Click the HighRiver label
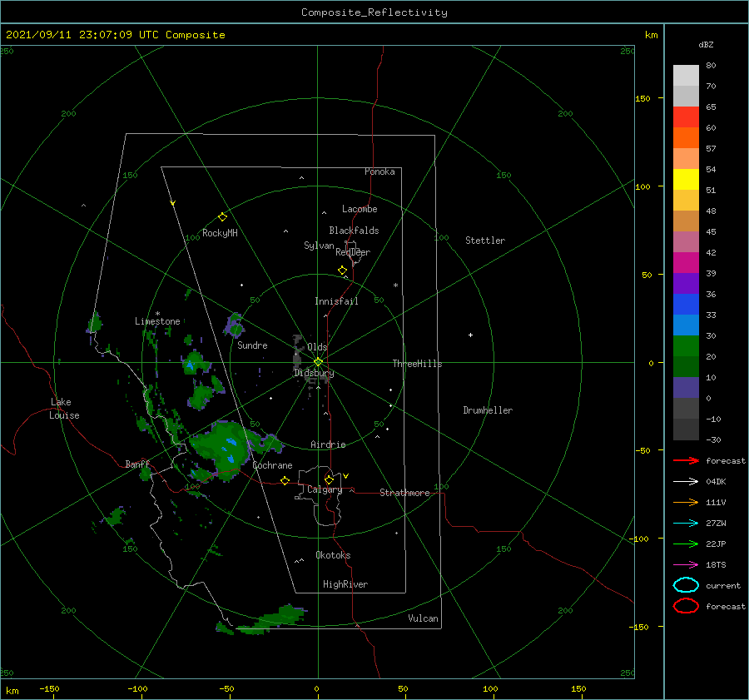749x700 pixels. click(345, 584)
